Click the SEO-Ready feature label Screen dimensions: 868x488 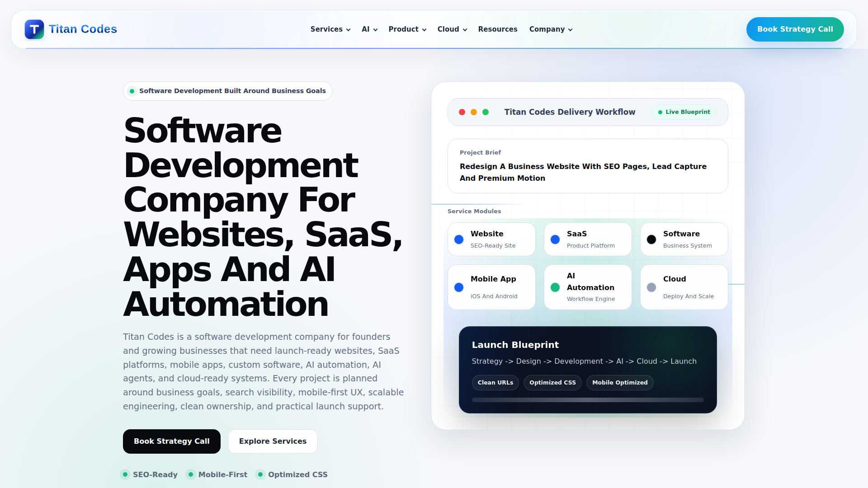pos(155,474)
